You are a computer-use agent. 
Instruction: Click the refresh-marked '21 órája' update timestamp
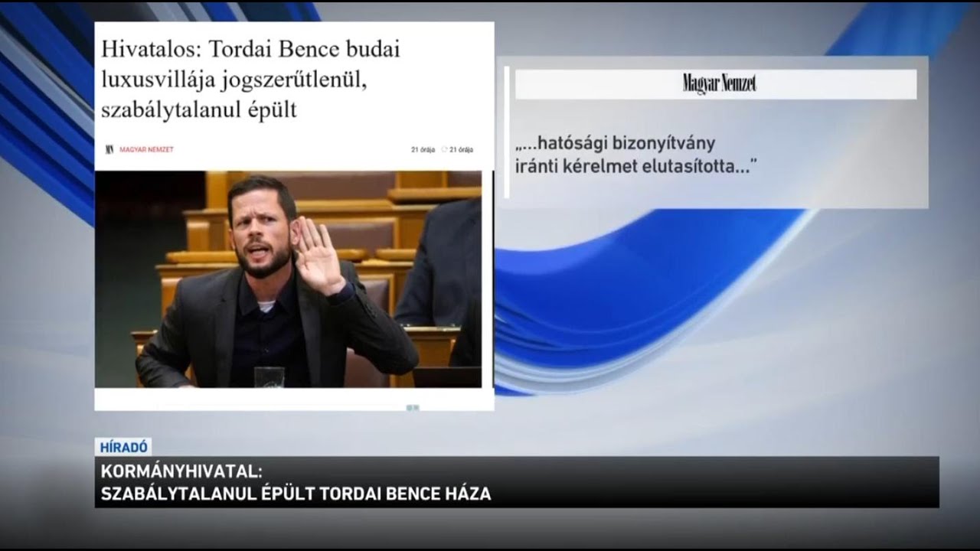tap(457, 149)
